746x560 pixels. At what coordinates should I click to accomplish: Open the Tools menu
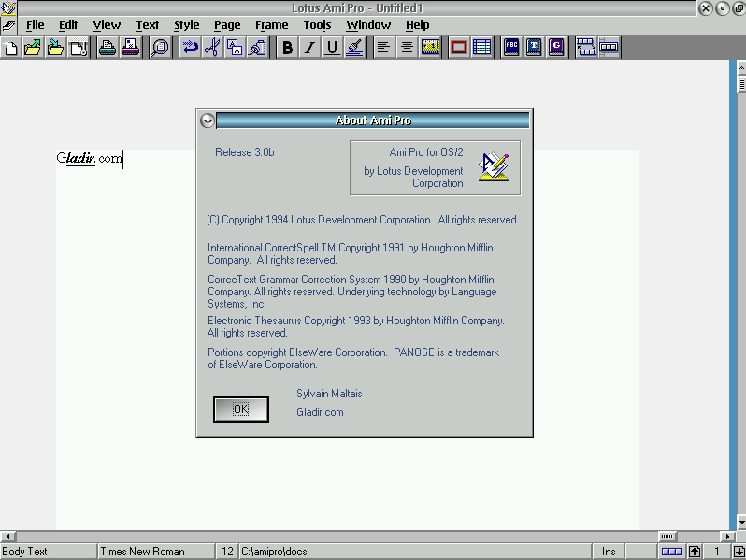pos(317,25)
